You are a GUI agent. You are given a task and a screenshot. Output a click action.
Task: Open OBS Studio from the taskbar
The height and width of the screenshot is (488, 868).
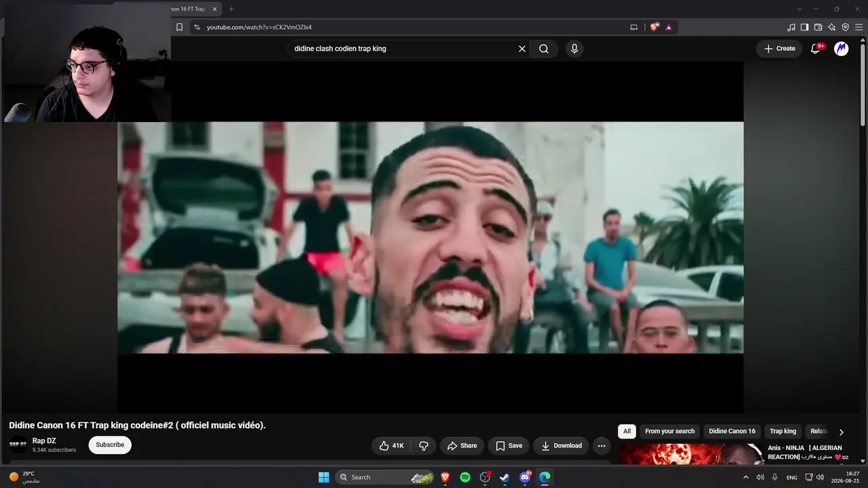[x=485, y=477]
